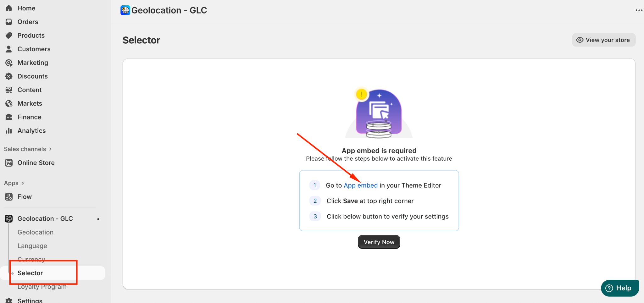Click 'Click below button to verify your settings'
Image resolution: width=644 pixels, height=303 pixels.
[387, 217]
